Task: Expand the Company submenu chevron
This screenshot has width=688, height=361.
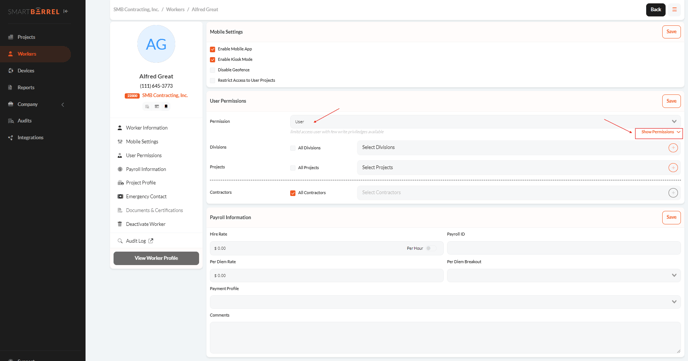Action: tap(63, 104)
